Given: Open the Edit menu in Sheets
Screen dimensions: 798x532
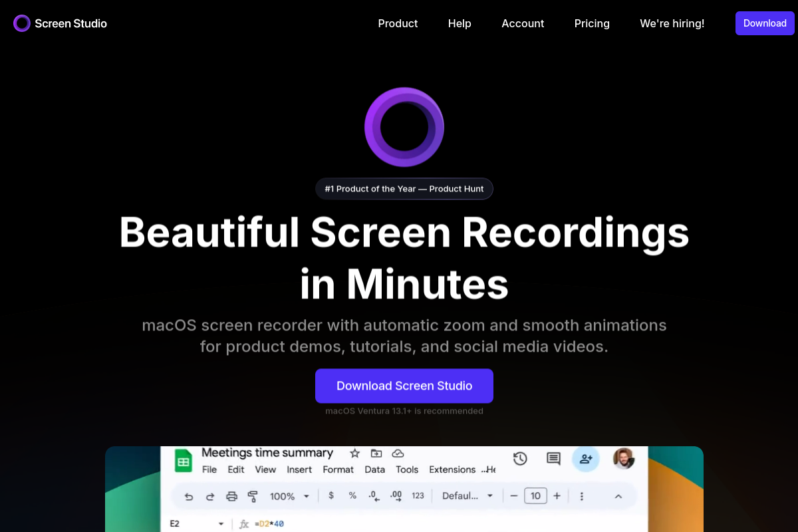Looking at the screenshot, I should [x=236, y=469].
